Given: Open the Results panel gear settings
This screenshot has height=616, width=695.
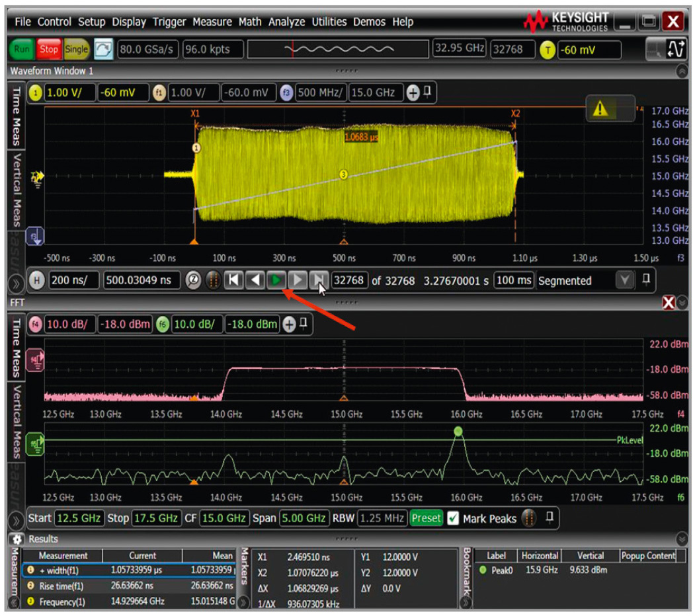Looking at the screenshot, I should pyautogui.click(x=18, y=539).
